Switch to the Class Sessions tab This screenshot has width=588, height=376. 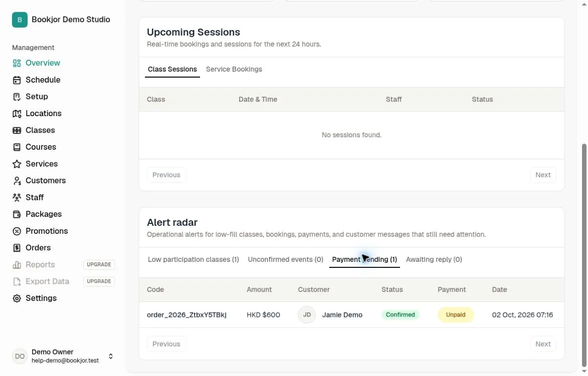172,69
